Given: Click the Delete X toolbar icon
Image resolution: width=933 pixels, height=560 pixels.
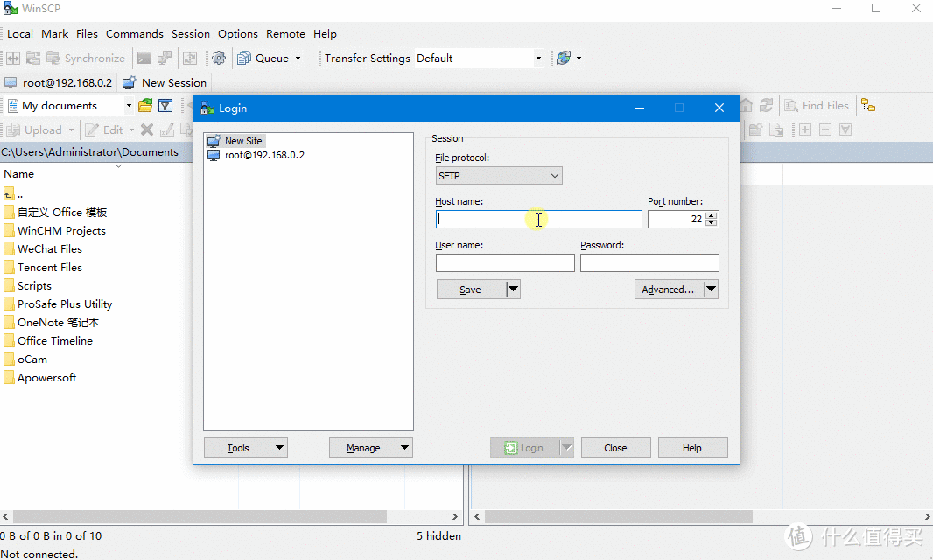Looking at the screenshot, I should pyautogui.click(x=147, y=129).
